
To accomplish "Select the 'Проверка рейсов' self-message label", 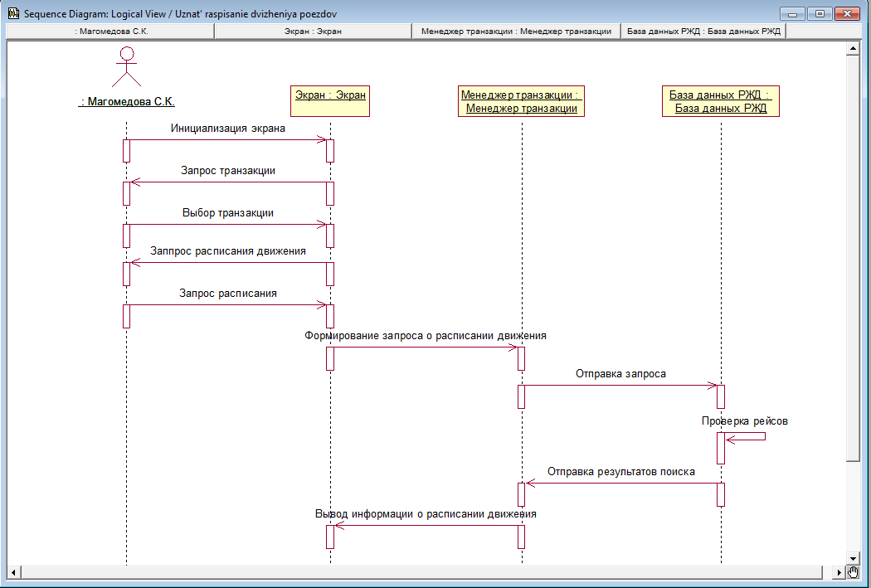I will point(744,420).
